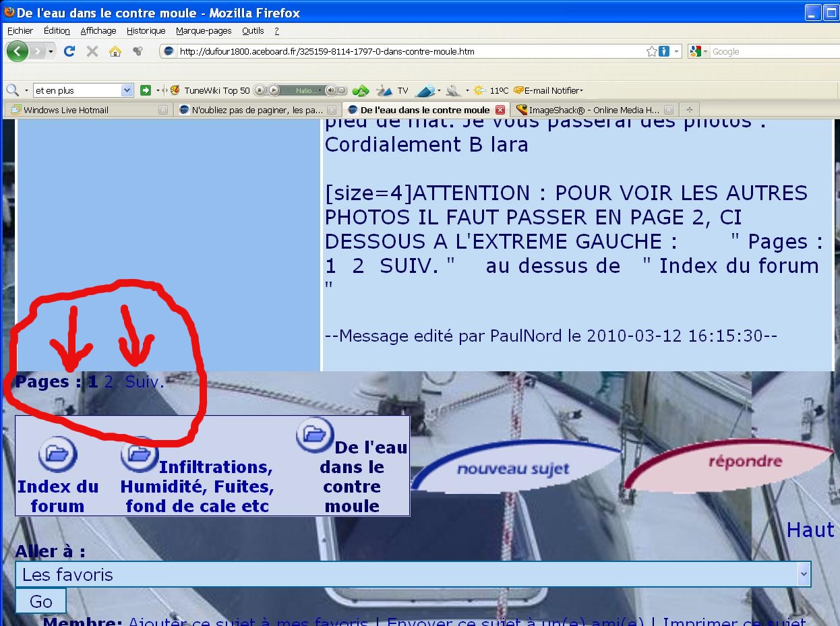Go to page 2 of the thread
The width and height of the screenshot is (840, 626).
pyautogui.click(x=109, y=382)
